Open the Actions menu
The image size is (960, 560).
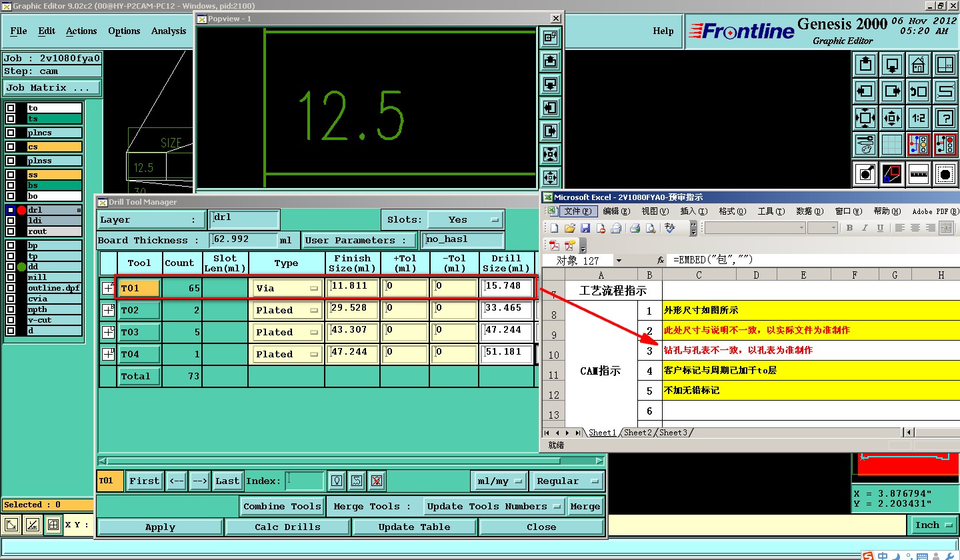pyautogui.click(x=81, y=31)
